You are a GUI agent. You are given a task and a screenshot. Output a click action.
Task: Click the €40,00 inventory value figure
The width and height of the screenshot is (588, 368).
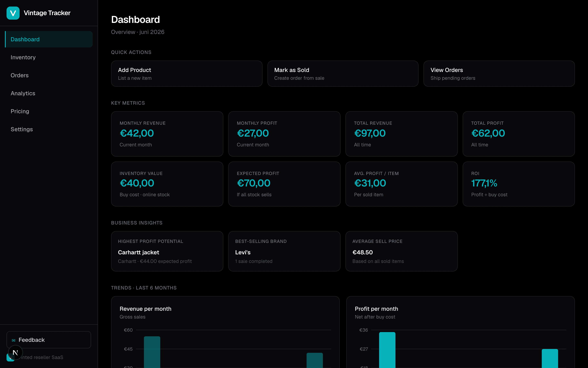click(x=137, y=183)
